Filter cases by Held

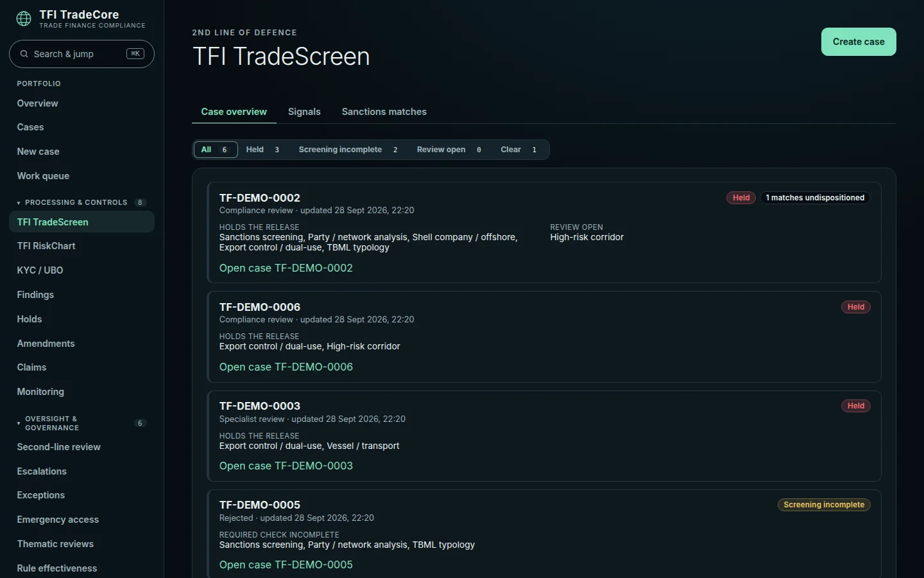point(263,150)
